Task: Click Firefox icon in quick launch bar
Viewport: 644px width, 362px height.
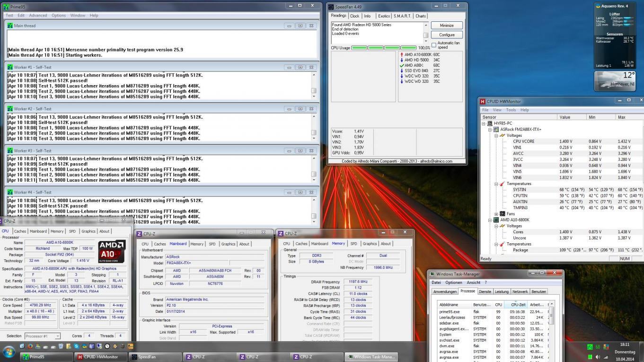Action: point(30,346)
